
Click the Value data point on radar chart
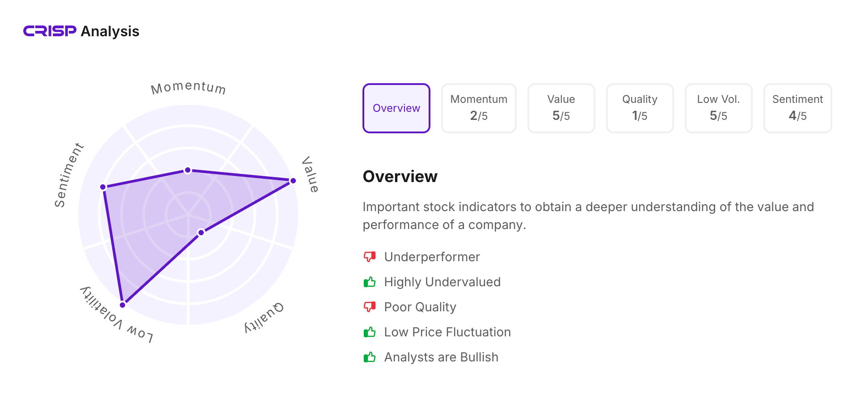(x=293, y=181)
